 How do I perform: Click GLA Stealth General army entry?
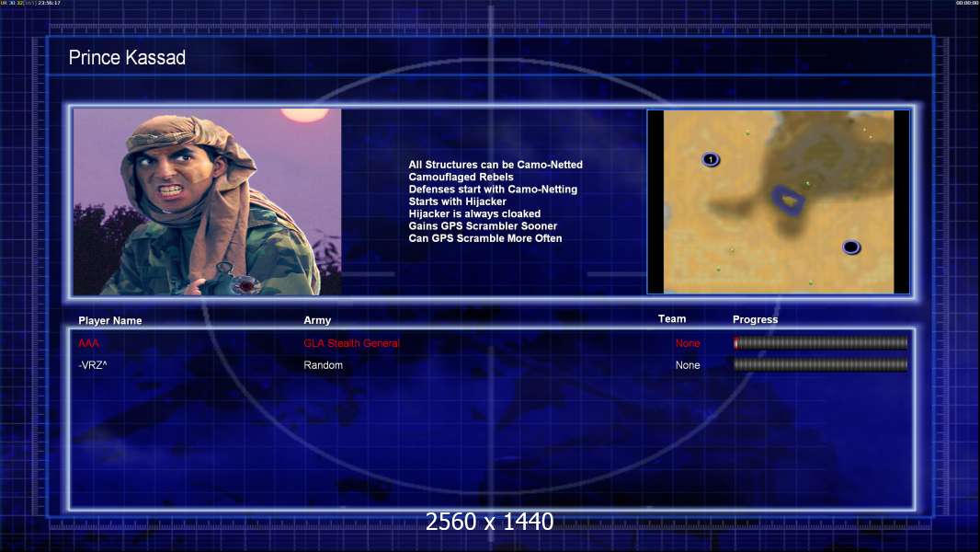(351, 343)
